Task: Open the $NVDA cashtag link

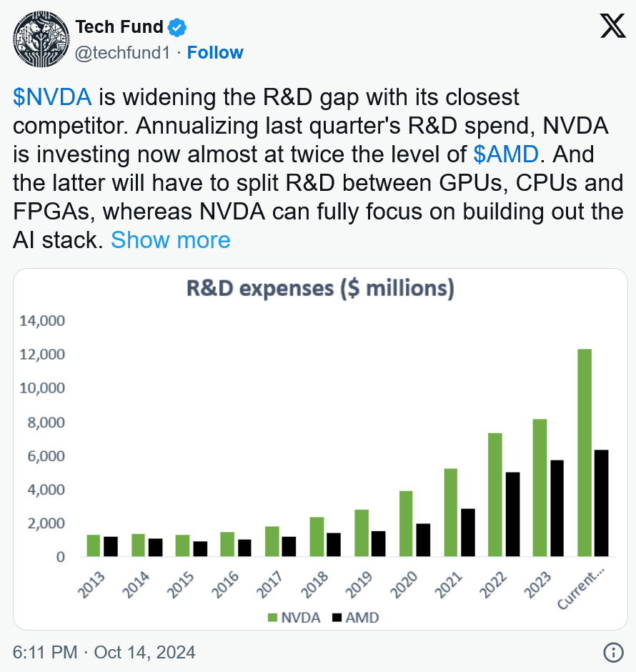Action: point(52,97)
